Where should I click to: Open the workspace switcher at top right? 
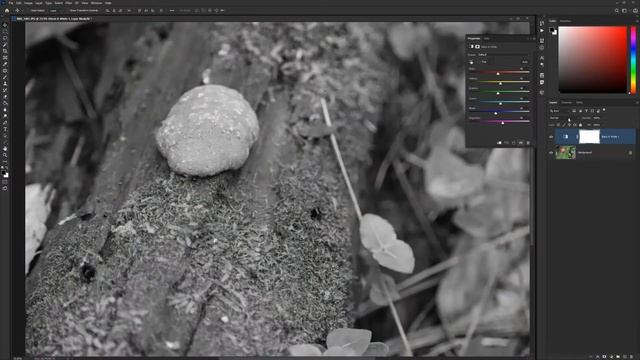click(624, 11)
